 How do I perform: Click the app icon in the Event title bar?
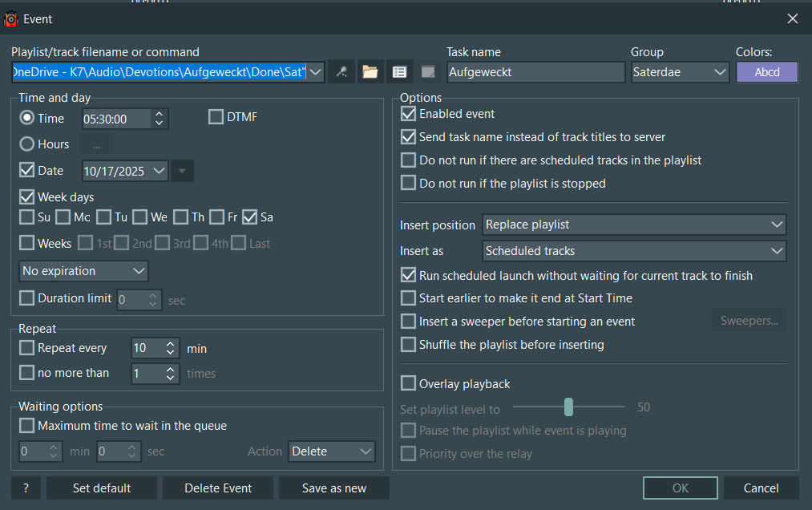(11, 19)
